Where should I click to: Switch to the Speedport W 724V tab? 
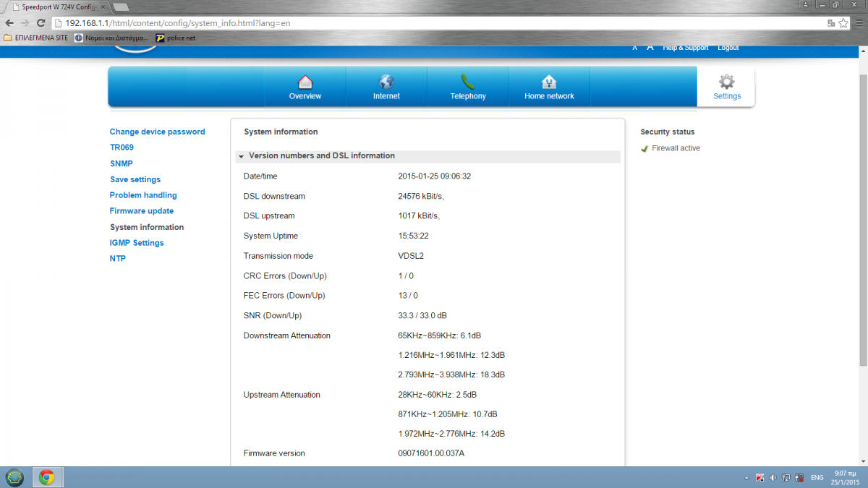coord(58,7)
